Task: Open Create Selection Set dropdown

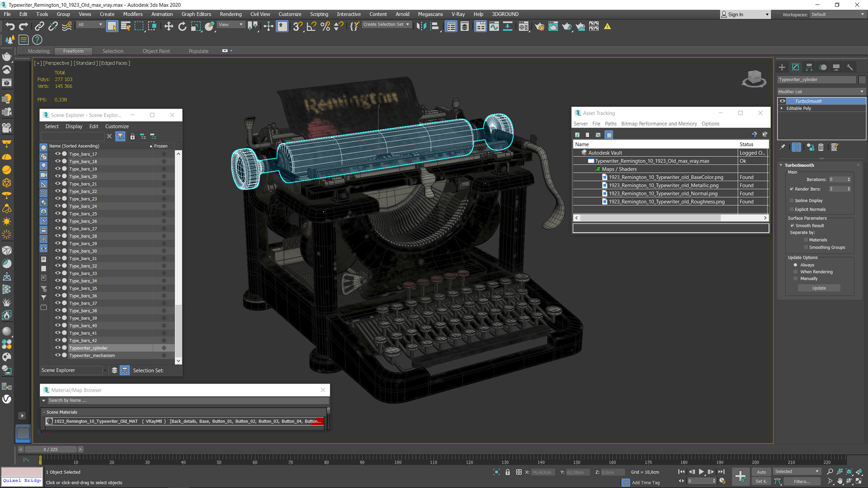Action: (x=386, y=24)
